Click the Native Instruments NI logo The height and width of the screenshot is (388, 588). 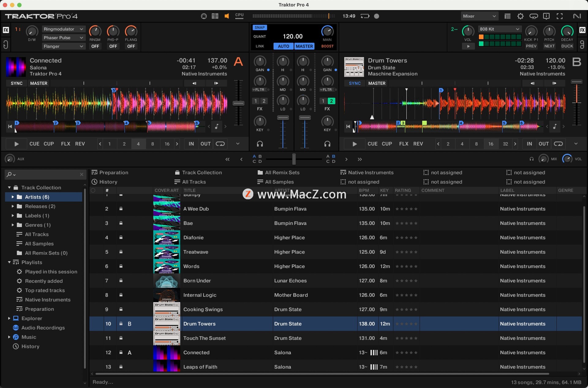577,16
